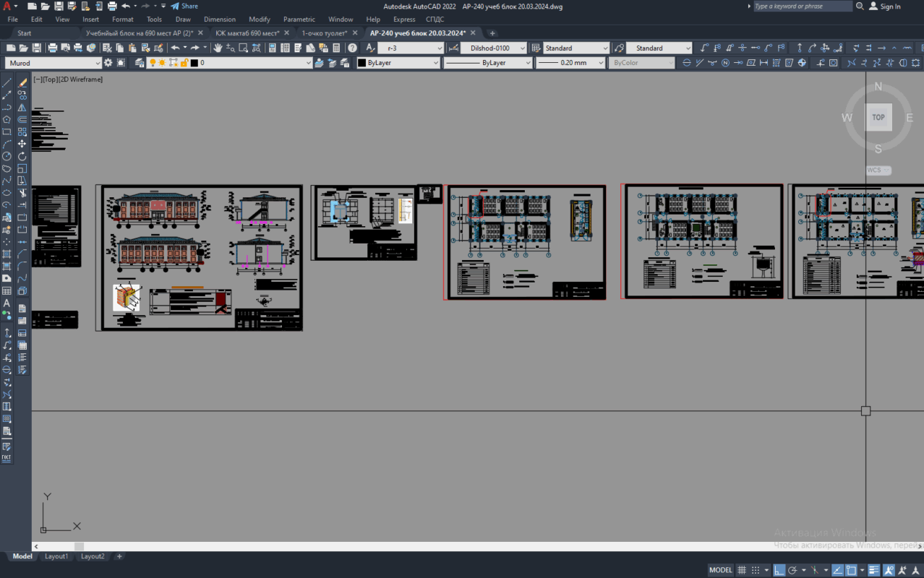Click the Plot (print) icon in standard toolbar
Viewport: 924px width, 578px height.
coord(53,48)
